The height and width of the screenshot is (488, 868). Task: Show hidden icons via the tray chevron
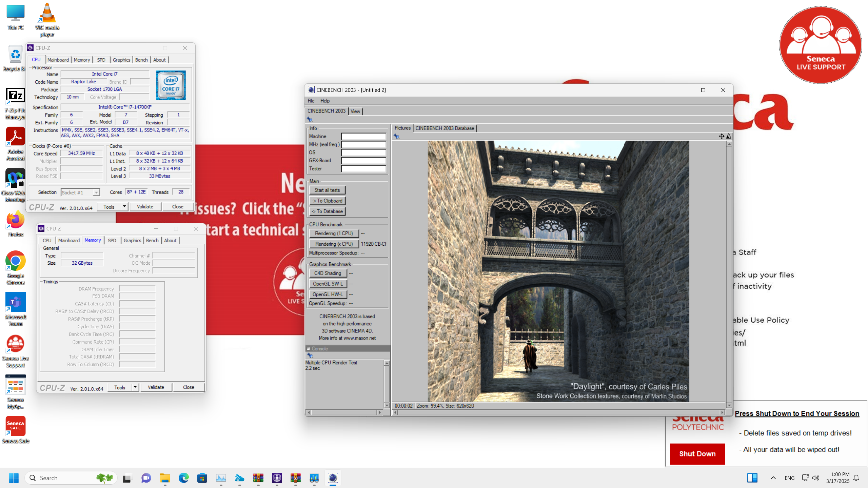[x=773, y=478]
